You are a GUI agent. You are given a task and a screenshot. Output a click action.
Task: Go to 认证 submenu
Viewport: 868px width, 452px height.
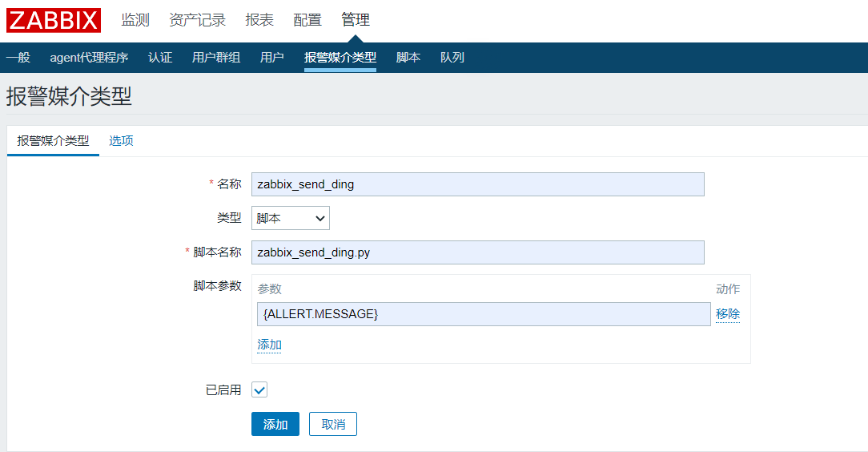click(160, 58)
